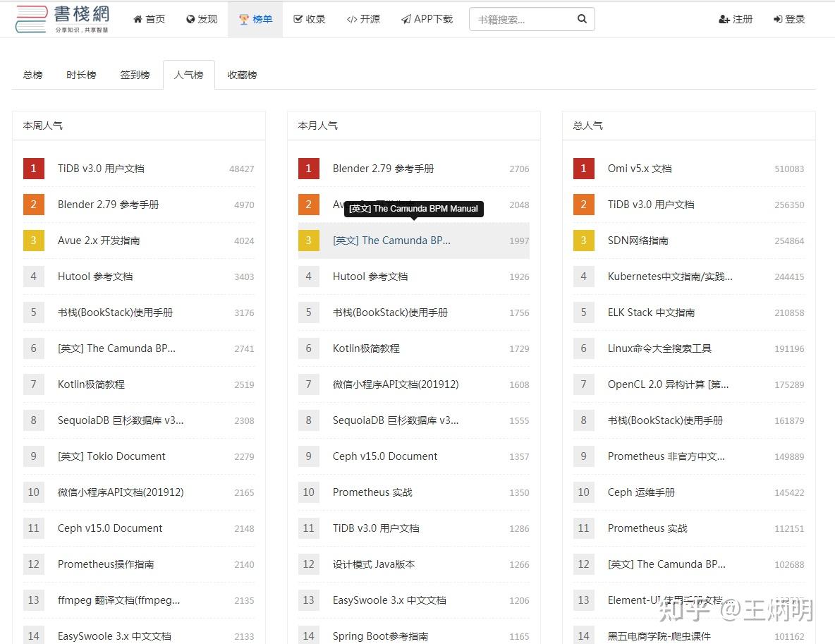Open 黑五电商学院-爬虫课件 entry

[659, 636]
